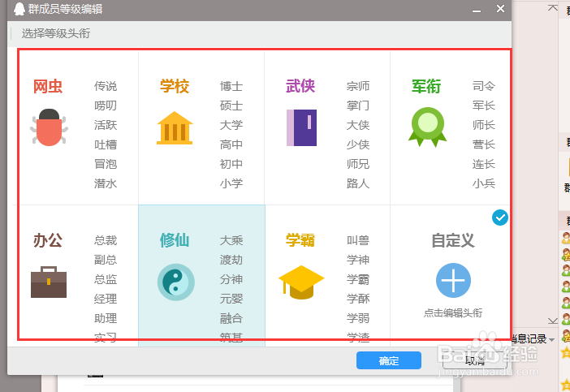The height and width of the screenshot is (392, 570).
Task: Click the 路人 rank text
Action: 358,183
